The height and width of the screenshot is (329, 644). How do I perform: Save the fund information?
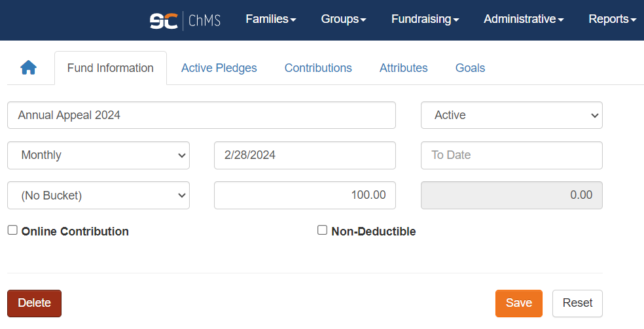[x=519, y=303]
